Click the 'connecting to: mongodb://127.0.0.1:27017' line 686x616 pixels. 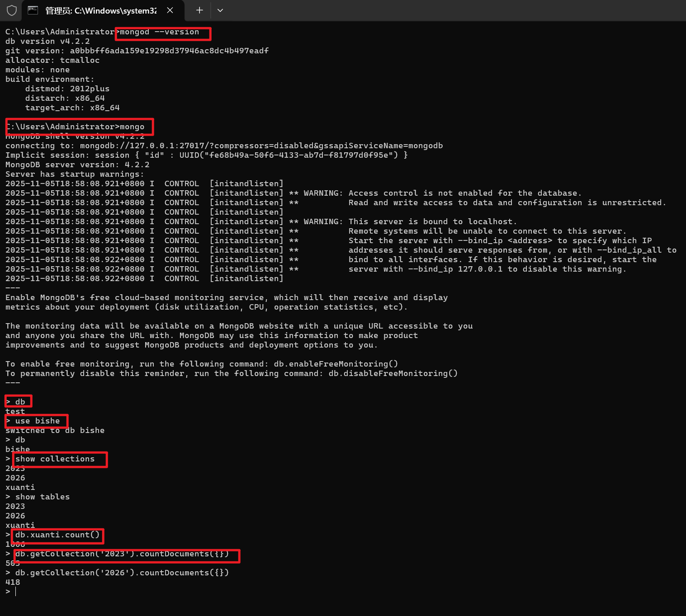(x=224, y=146)
